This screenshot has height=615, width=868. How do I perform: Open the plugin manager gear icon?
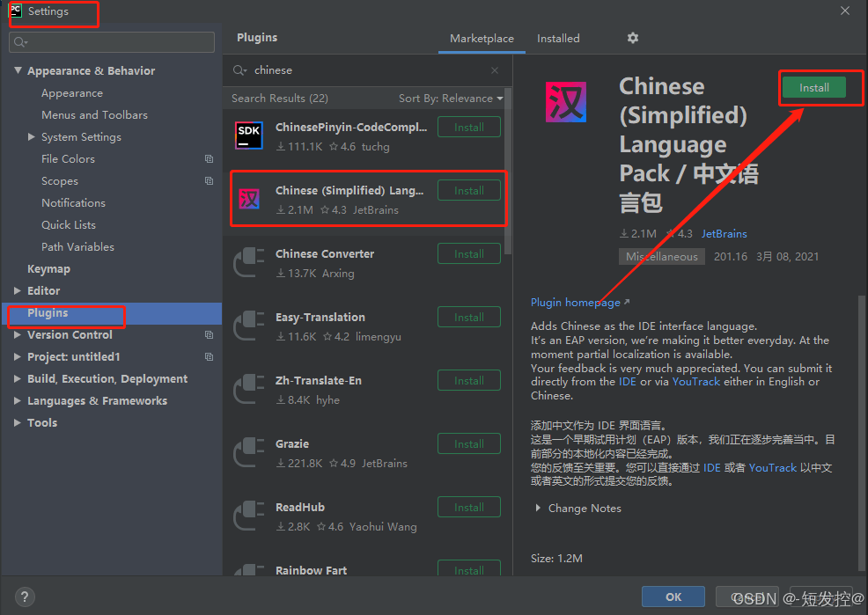(632, 38)
